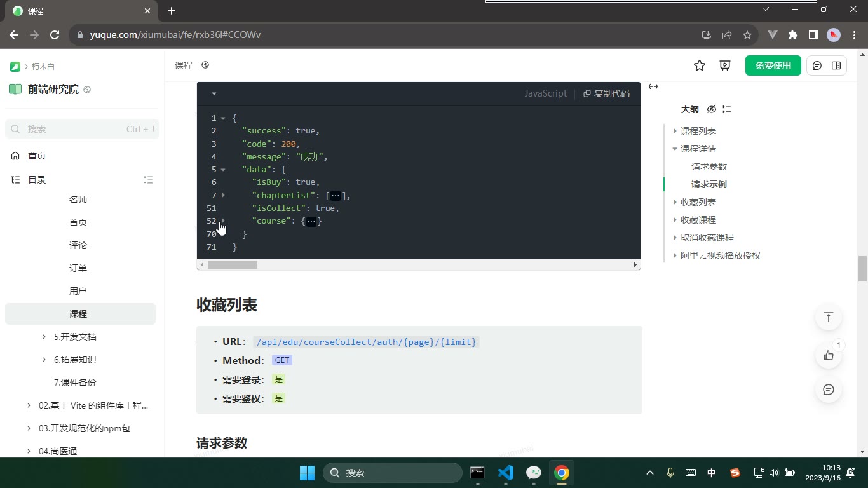The image size is (868, 488).
Task: Bookmark this page in Chrome
Action: pyautogui.click(x=747, y=35)
